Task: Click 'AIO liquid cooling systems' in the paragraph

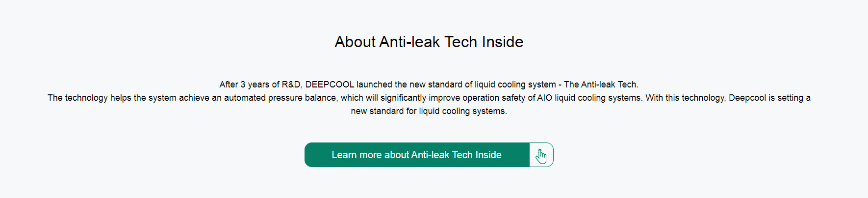Action: point(589,98)
